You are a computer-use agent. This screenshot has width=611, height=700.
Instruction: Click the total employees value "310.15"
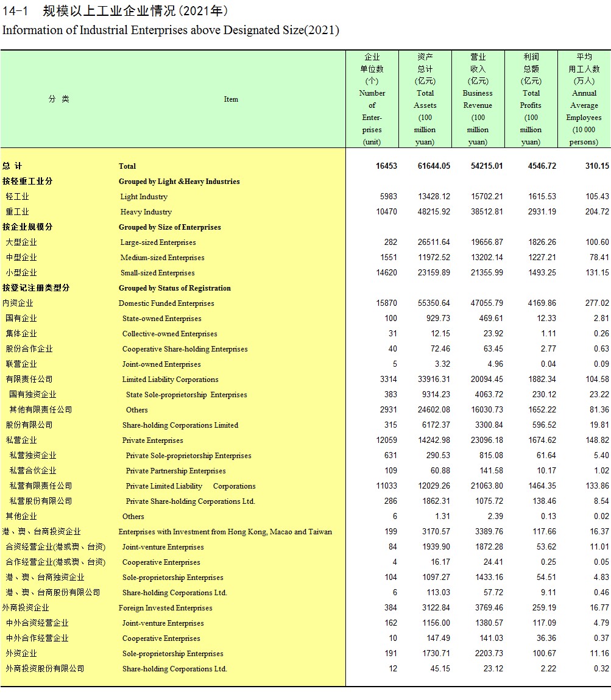[597, 166]
